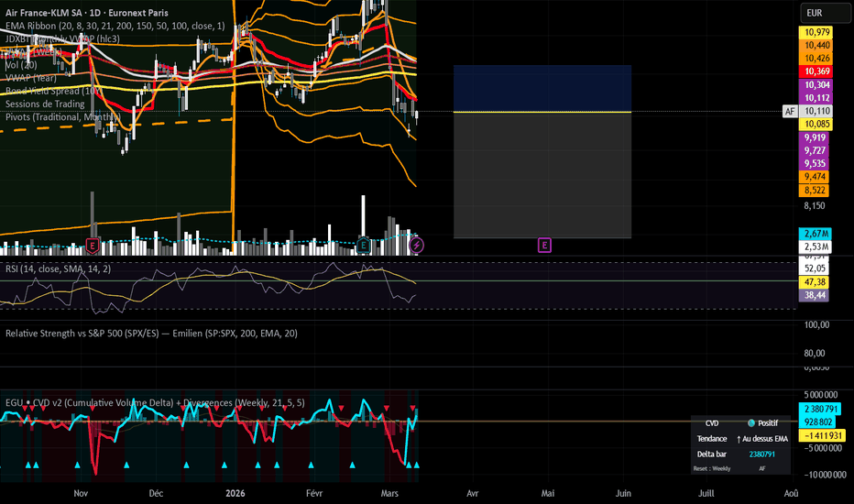This screenshot has width=854, height=504.
Task: Select the VWAP (Year) indicator legend
Action: click(x=31, y=78)
